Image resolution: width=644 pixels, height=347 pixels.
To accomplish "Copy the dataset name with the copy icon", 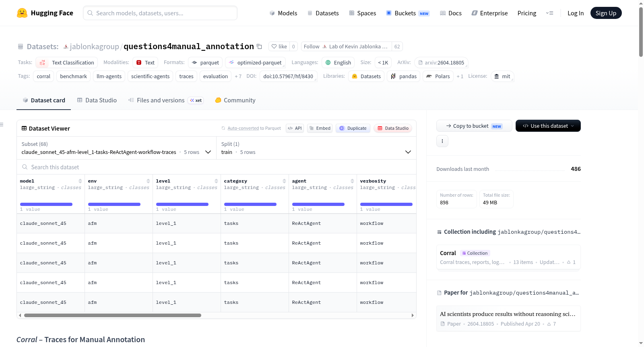I will (x=259, y=47).
